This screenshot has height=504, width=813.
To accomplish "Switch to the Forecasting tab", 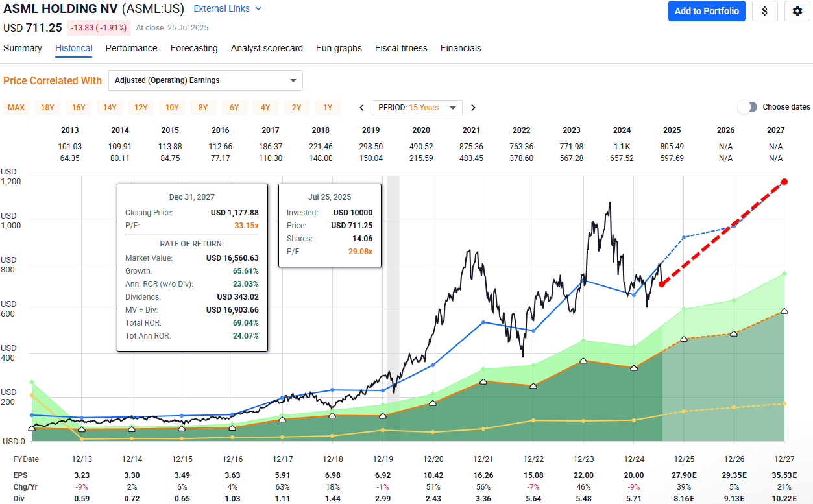I will 194,48.
